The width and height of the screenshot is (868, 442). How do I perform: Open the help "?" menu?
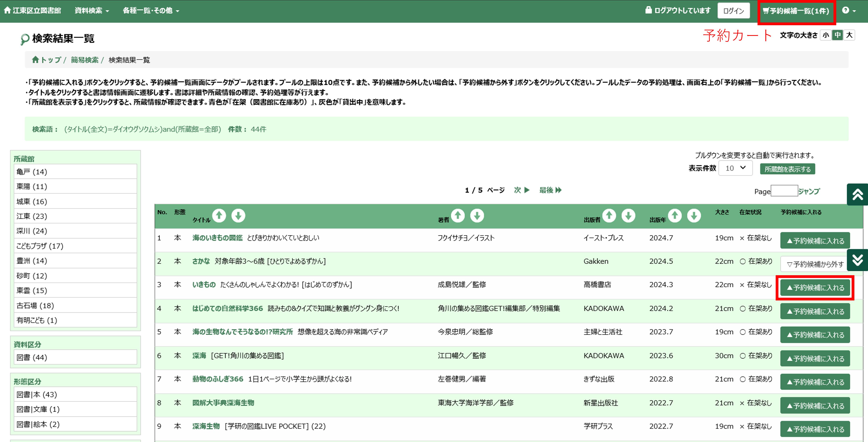(846, 10)
